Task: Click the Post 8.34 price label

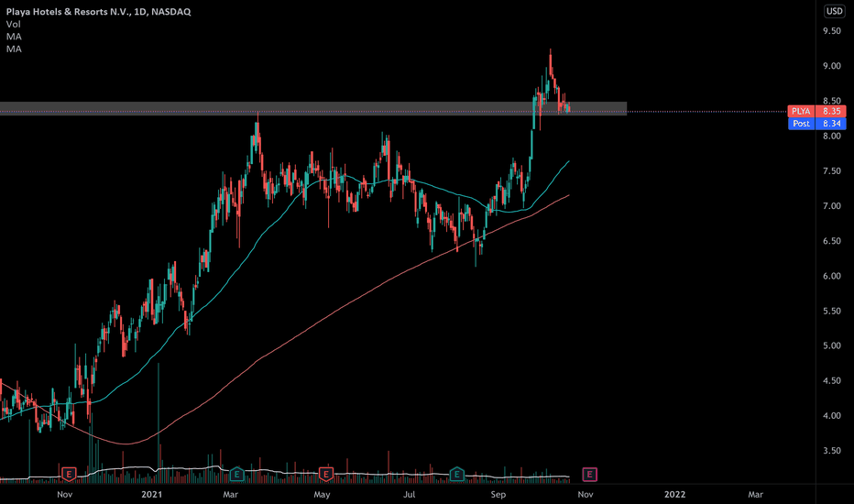Action: click(817, 124)
